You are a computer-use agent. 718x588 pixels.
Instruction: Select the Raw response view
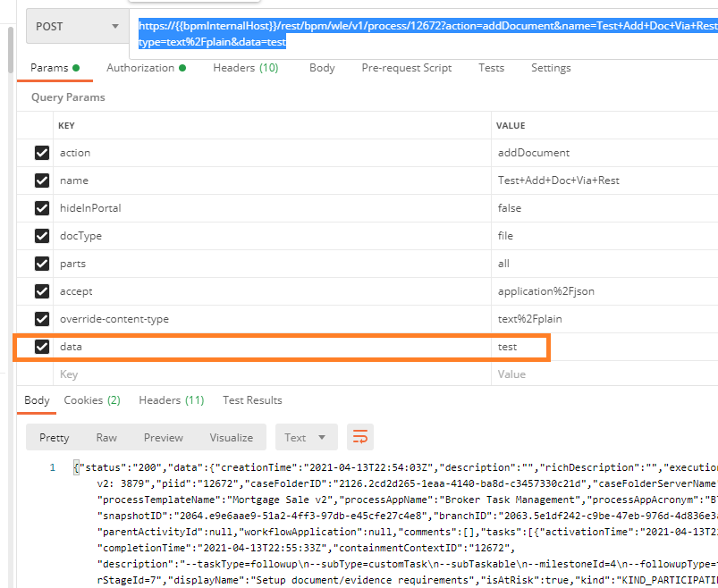[x=106, y=438]
